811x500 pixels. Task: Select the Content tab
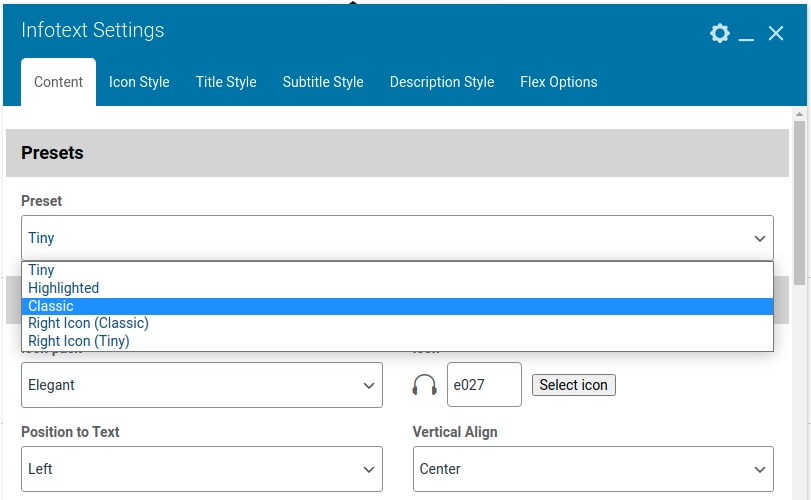pyautogui.click(x=58, y=82)
